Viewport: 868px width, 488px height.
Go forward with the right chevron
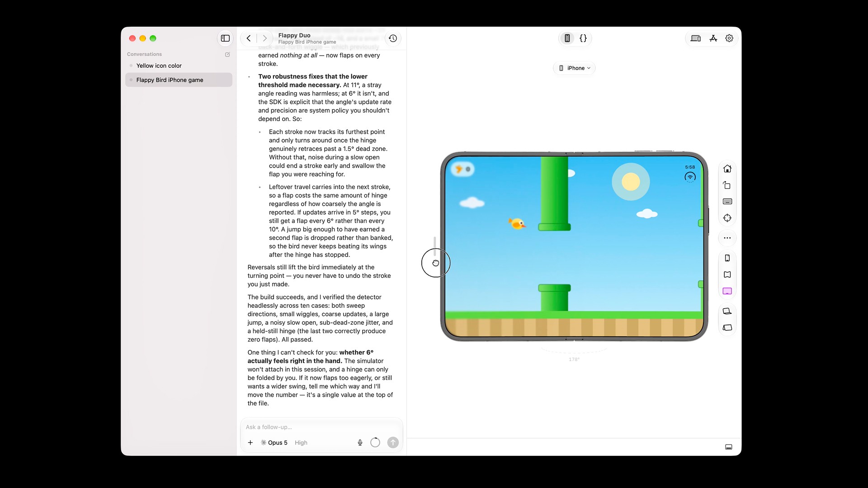[265, 38]
